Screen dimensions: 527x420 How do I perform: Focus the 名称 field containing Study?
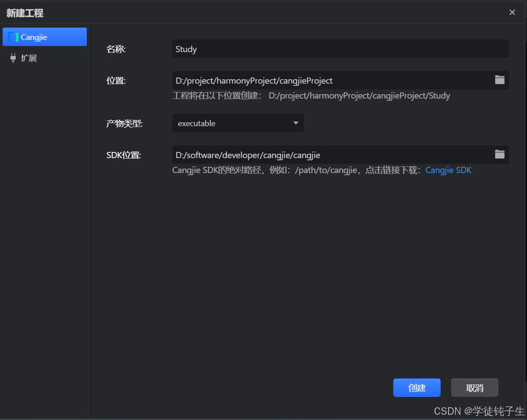pos(340,49)
